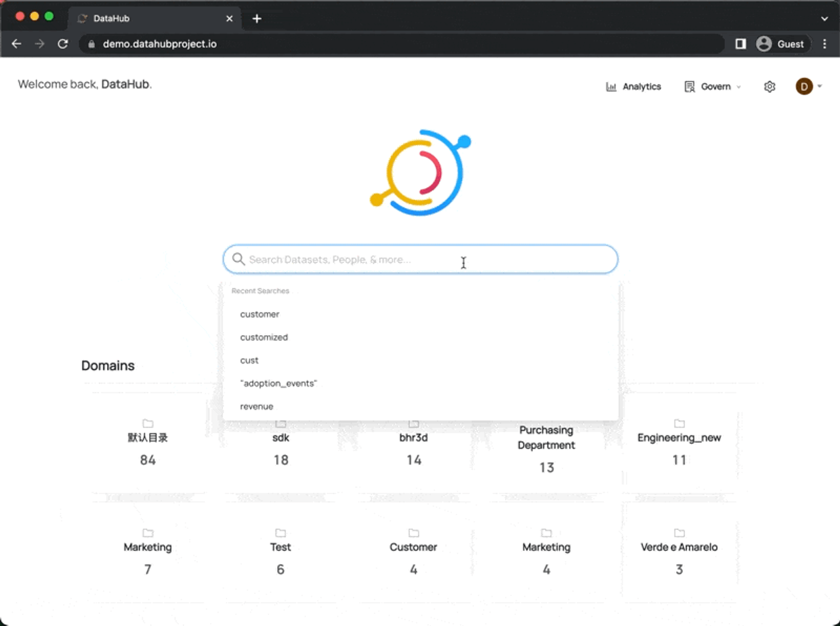840x626 pixels.
Task: Expand the user menu caret
Action: [819, 86]
